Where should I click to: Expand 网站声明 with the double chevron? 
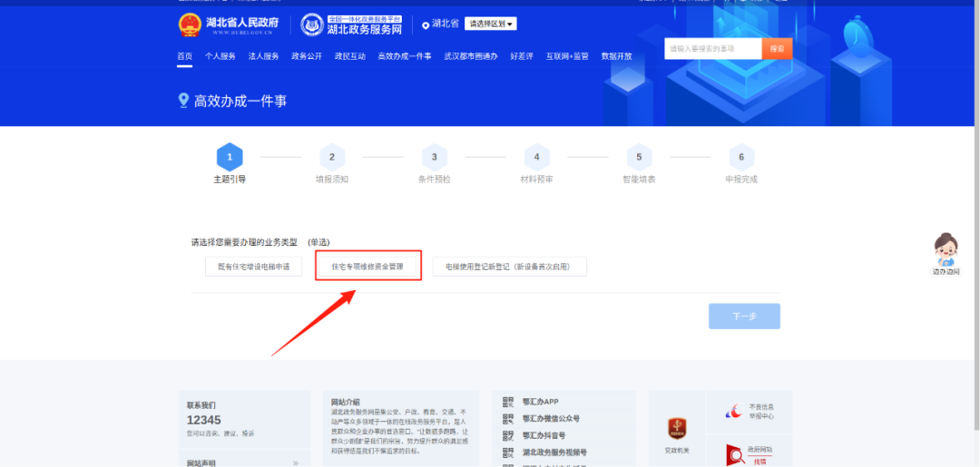(295, 463)
